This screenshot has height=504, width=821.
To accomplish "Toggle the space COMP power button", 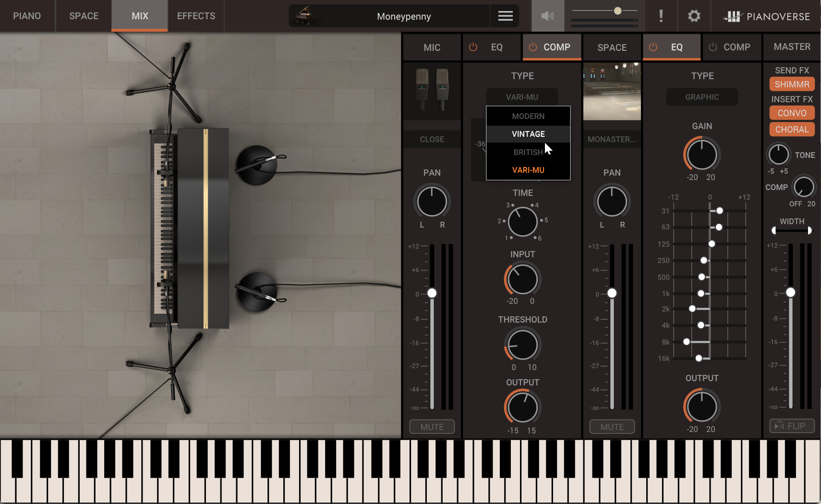I will point(713,47).
